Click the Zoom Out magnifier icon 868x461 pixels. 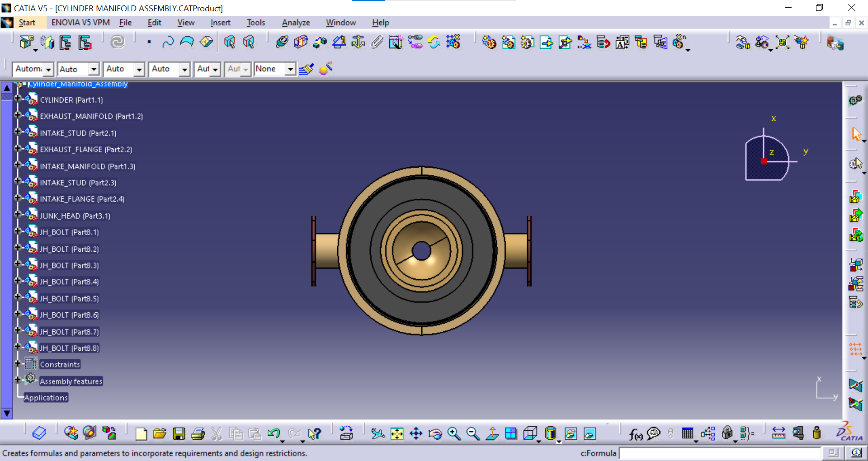coord(473,434)
